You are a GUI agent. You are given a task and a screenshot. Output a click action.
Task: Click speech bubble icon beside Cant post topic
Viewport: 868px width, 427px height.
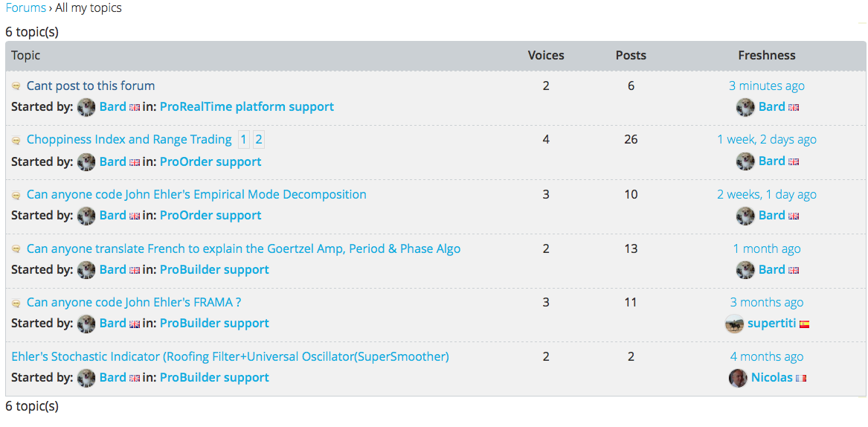pyautogui.click(x=16, y=86)
